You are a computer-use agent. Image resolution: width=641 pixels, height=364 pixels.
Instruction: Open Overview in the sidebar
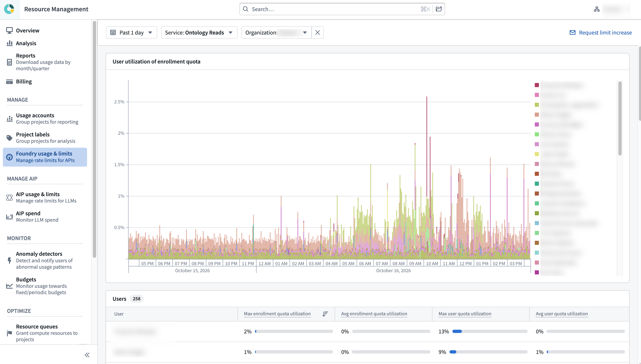pos(28,30)
